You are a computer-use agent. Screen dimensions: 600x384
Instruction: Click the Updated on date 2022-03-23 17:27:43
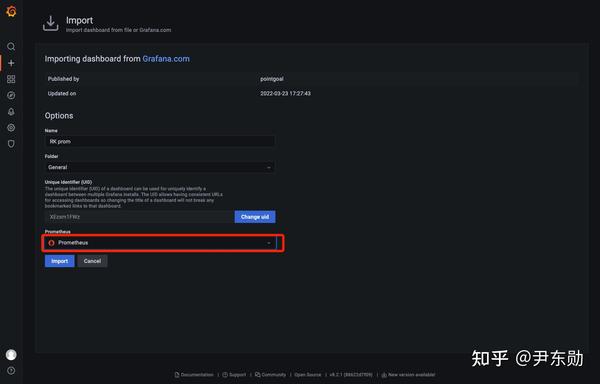[285, 94]
